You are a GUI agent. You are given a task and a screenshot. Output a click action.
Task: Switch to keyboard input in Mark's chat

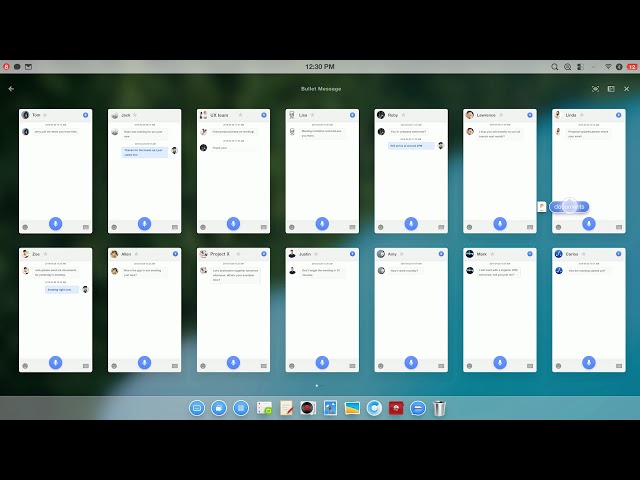tap(530, 366)
